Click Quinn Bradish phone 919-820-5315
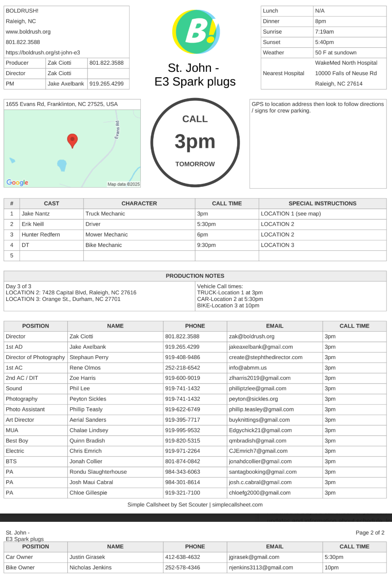Screen dimensions: 392x582 tap(183, 441)
